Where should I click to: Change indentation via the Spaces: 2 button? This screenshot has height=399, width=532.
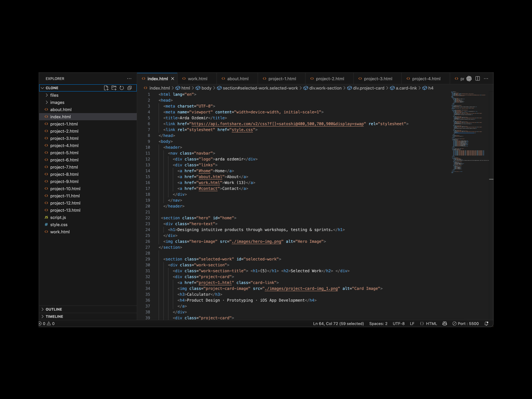[378, 324]
